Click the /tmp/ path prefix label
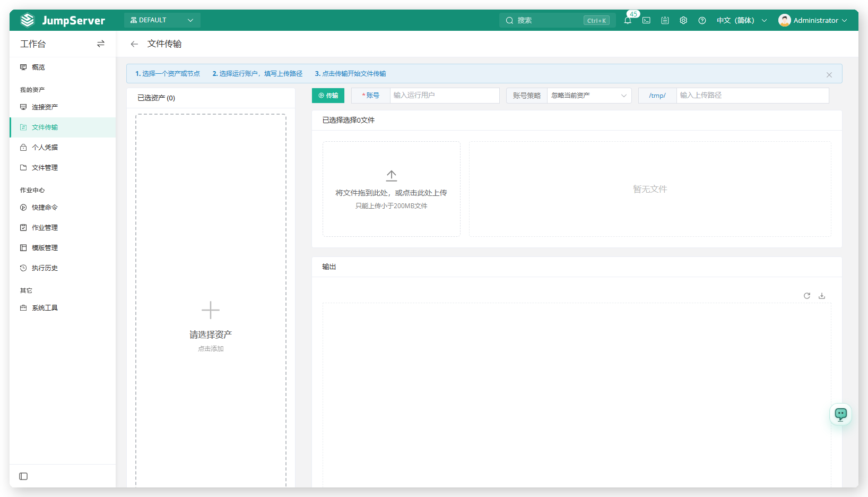 click(x=657, y=96)
